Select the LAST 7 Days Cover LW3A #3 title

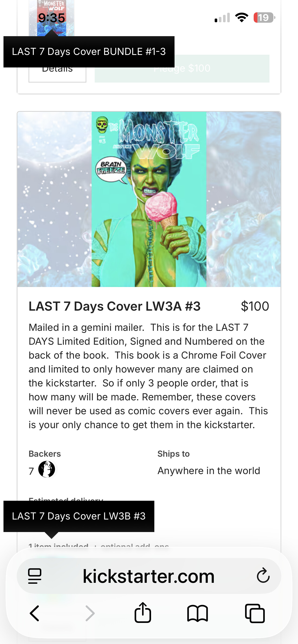[x=115, y=306]
